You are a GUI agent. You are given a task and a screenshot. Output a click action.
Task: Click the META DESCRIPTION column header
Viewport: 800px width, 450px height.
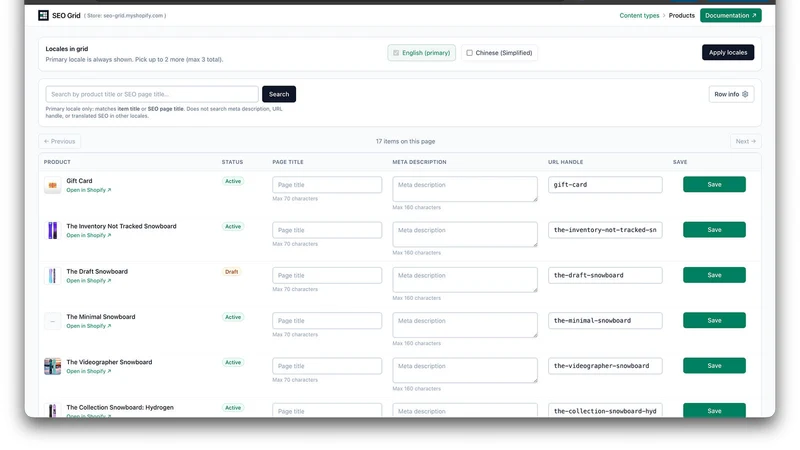[x=419, y=162]
